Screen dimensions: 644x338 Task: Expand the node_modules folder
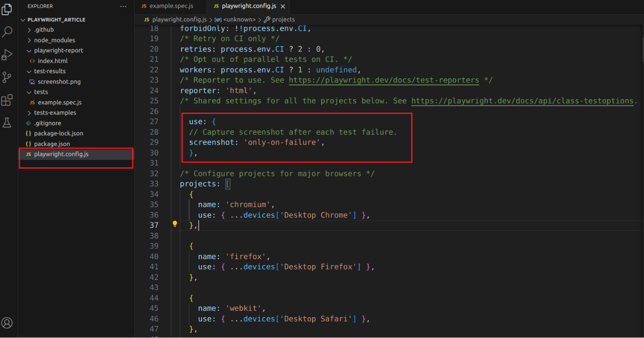click(x=54, y=40)
